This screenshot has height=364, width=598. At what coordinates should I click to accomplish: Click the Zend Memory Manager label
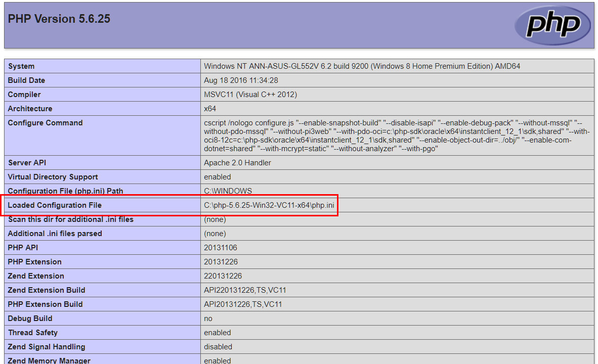point(49,360)
